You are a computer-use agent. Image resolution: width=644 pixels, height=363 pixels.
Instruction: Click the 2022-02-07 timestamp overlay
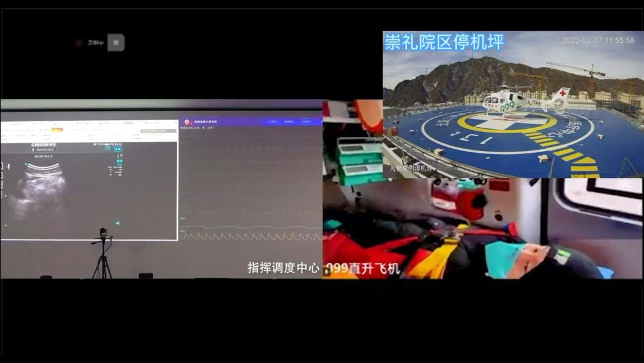(597, 41)
